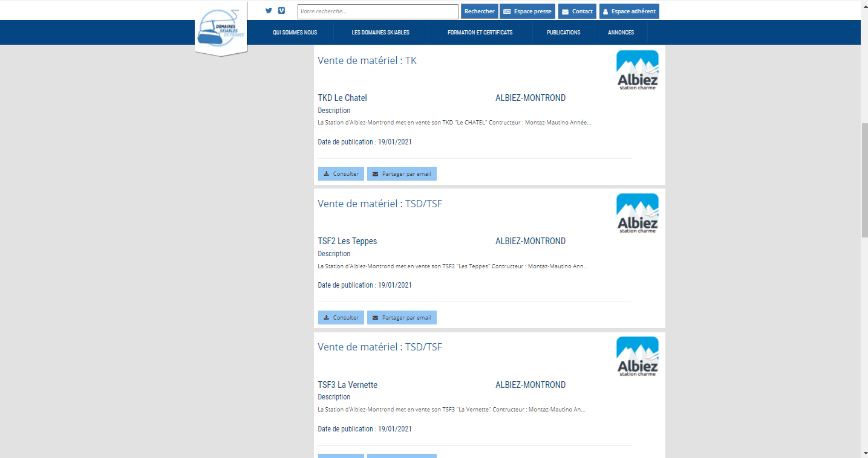Open the Vimeo icon link

[x=281, y=10]
